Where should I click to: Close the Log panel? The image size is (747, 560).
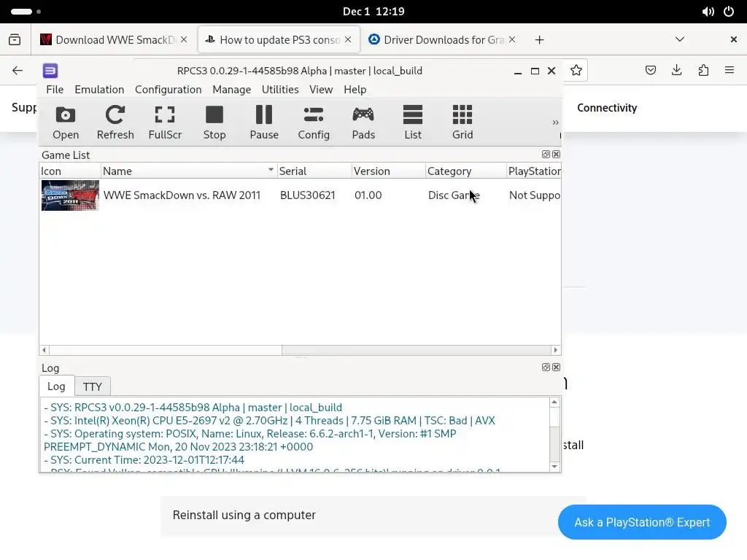point(556,367)
